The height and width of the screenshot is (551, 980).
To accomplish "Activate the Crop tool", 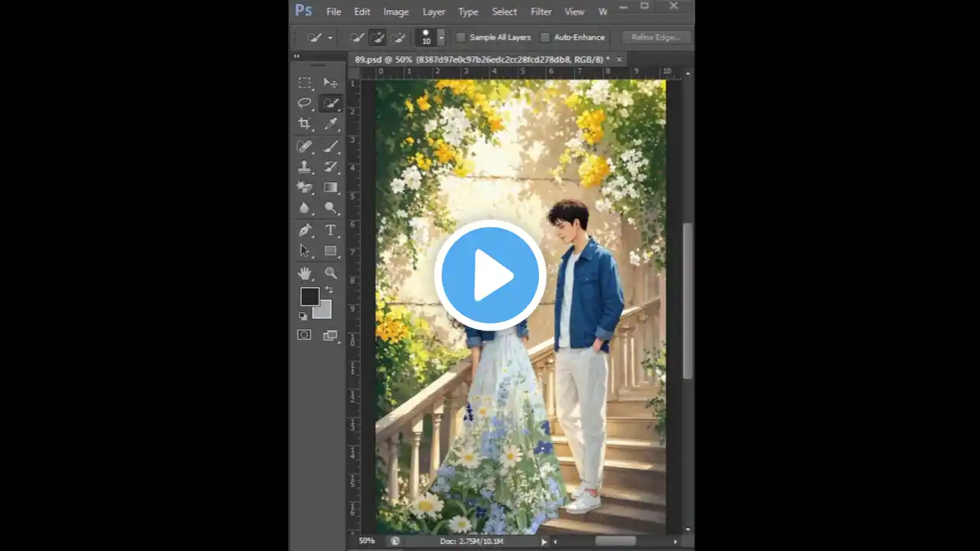I will (x=304, y=124).
